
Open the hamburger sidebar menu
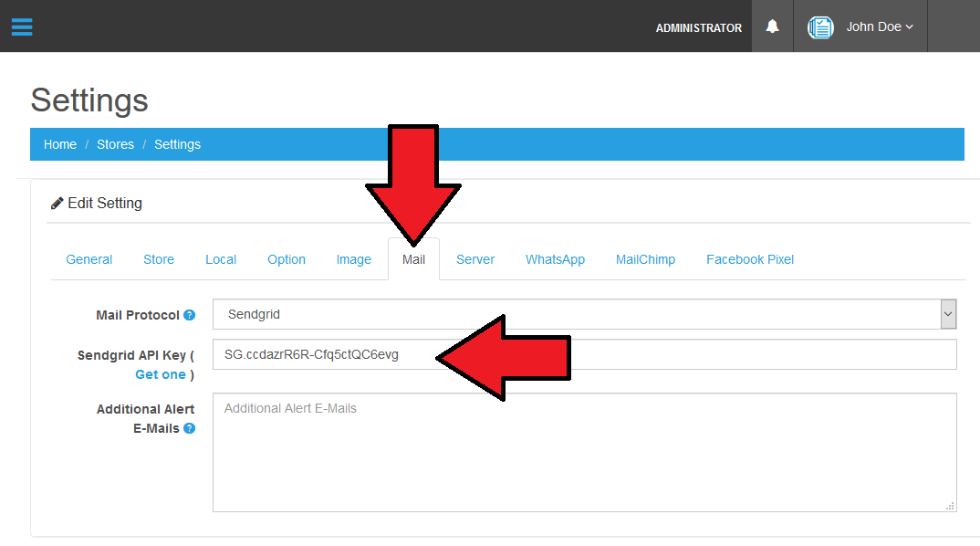pos(22,26)
